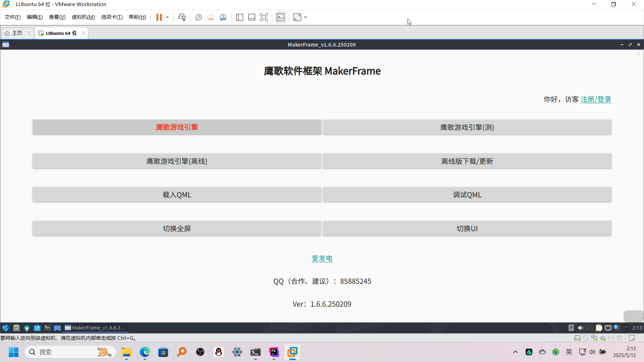Image resolution: width=644 pixels, height=362 pixels.
Task: Click the 载入QML button
Action: coord(177,195)
